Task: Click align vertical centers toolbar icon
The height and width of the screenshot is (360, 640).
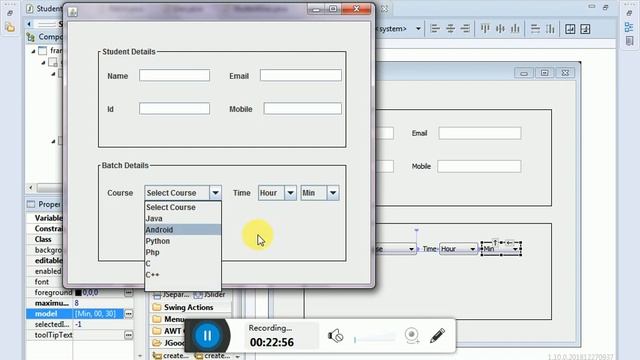Action: (500, 29)
